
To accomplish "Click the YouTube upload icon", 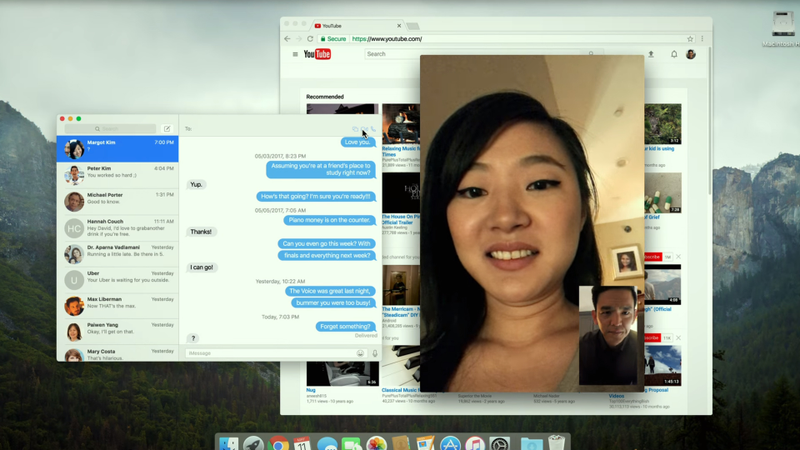I will (x=651, y=54).
